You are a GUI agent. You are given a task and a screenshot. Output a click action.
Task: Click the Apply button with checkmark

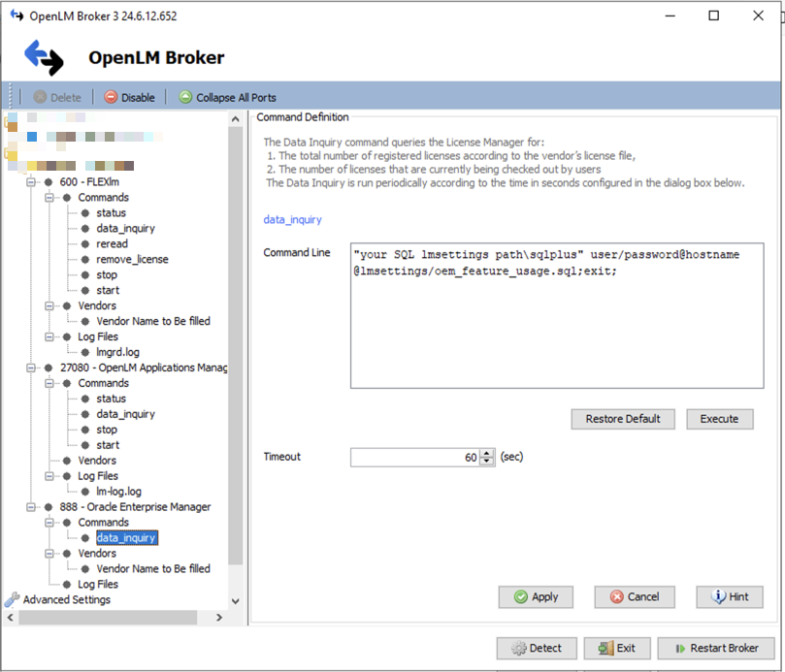(536, 596)
